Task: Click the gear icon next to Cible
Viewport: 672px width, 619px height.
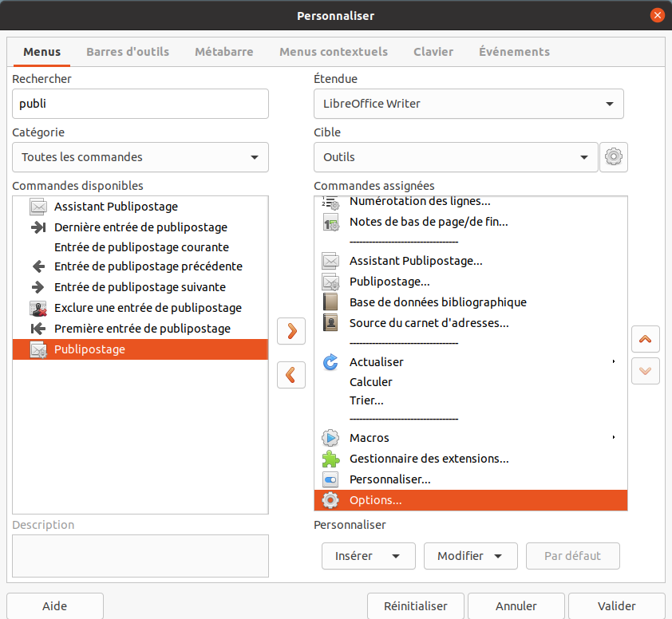Action: click(613, 157)
